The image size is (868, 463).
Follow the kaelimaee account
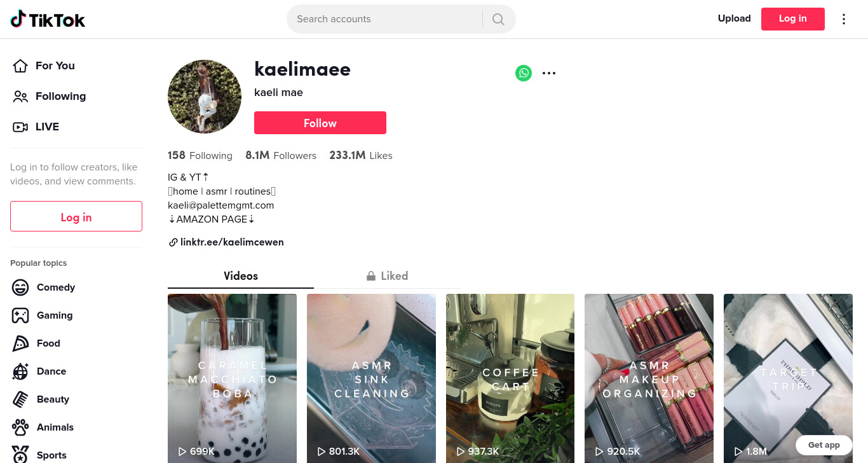tap(320, 123)
